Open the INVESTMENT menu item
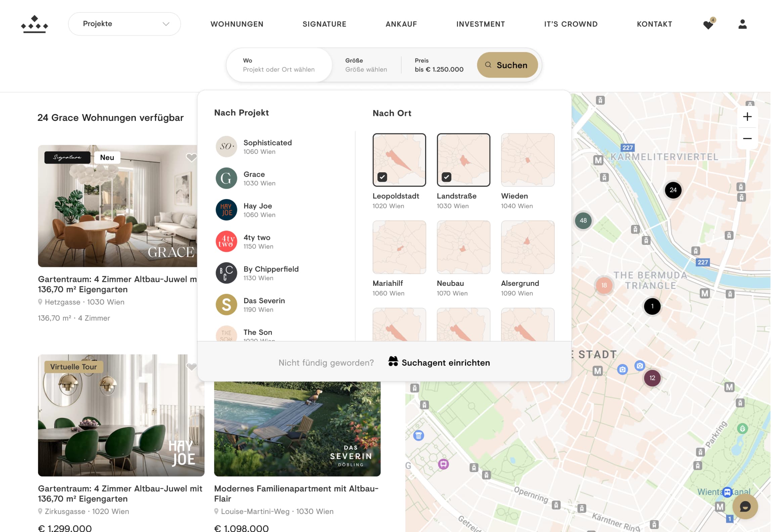This screenshot has width=771, height=532. (480, 24)
